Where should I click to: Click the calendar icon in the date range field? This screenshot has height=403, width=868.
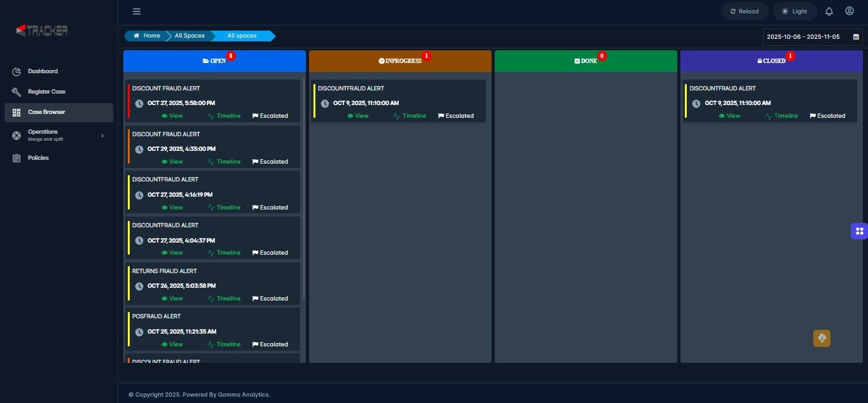tap(856, 37)
